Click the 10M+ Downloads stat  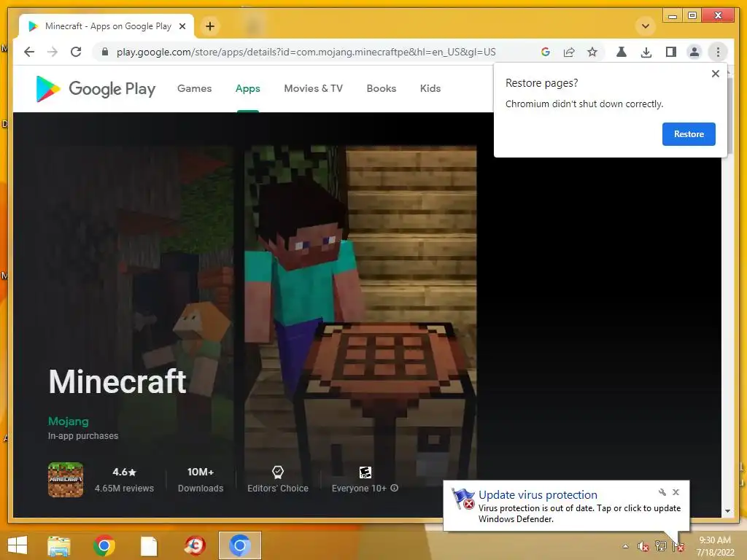pyautogui.click(x=201, y=480)
